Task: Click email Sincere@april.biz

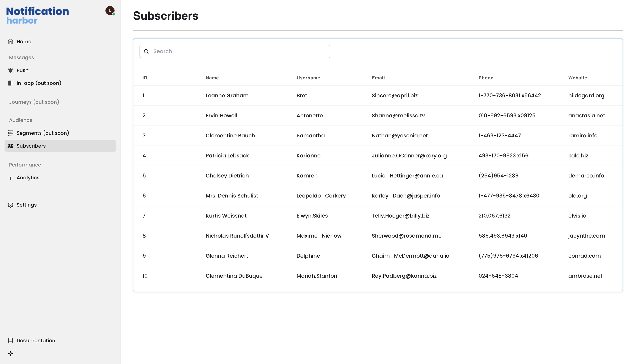Action: pos(394,95)
